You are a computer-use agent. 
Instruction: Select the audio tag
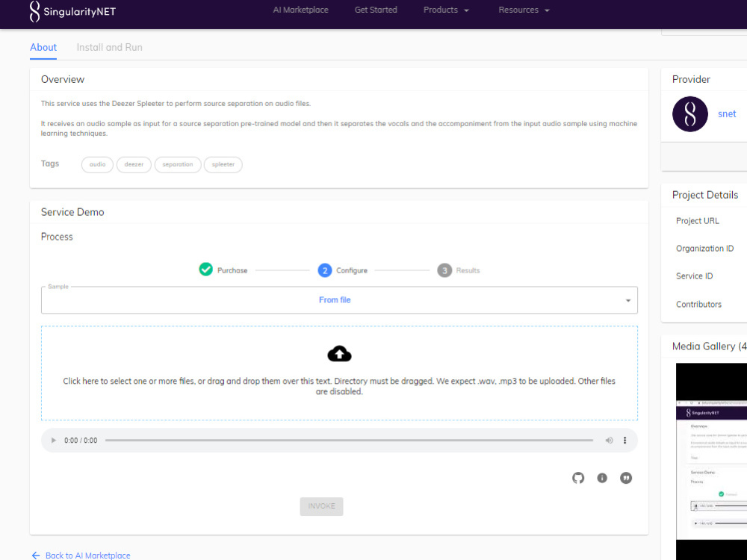coord(97,165)
